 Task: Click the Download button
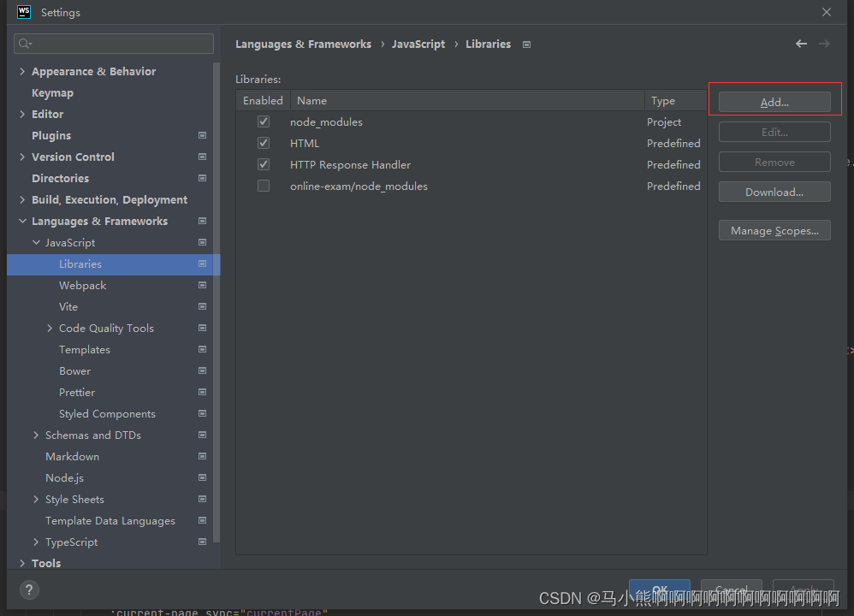click(x=774, y=192)
